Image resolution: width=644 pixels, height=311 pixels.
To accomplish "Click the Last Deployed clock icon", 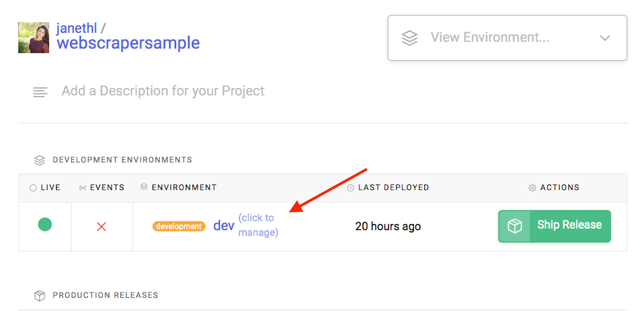I will pos(351,188).
